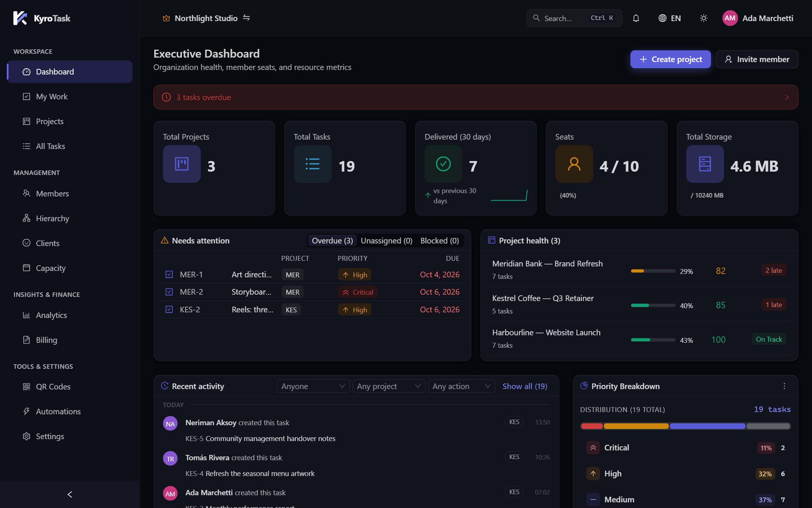Click Create project button

(x=670, y=59)
